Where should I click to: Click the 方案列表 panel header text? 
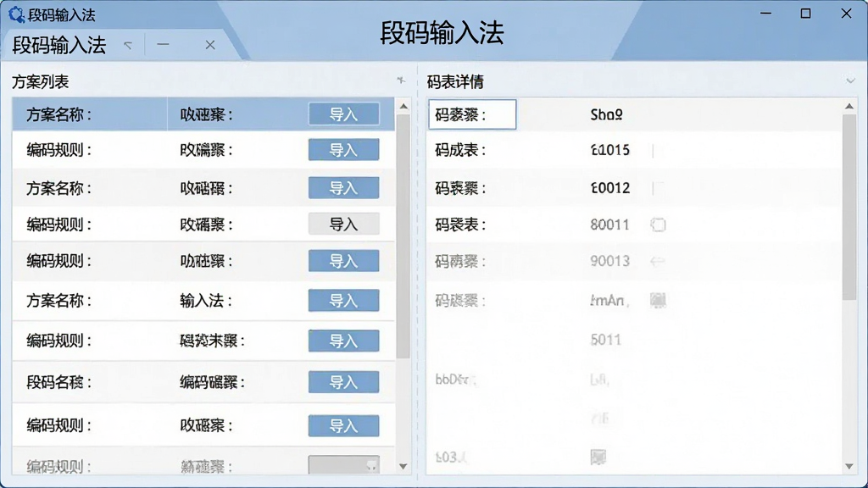click(41, 82)
